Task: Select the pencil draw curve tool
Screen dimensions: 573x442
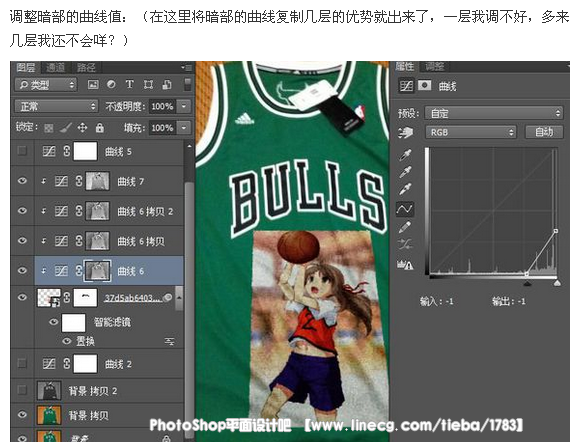Action: tap(405, 227)
